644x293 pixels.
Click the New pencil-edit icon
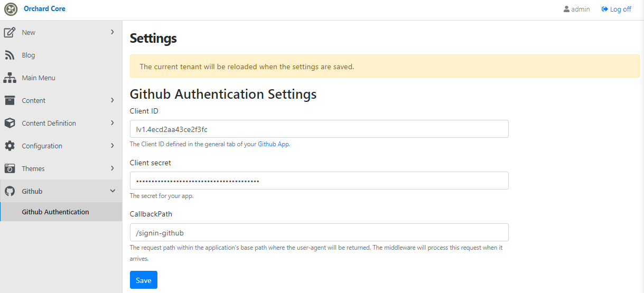point(10,33)
